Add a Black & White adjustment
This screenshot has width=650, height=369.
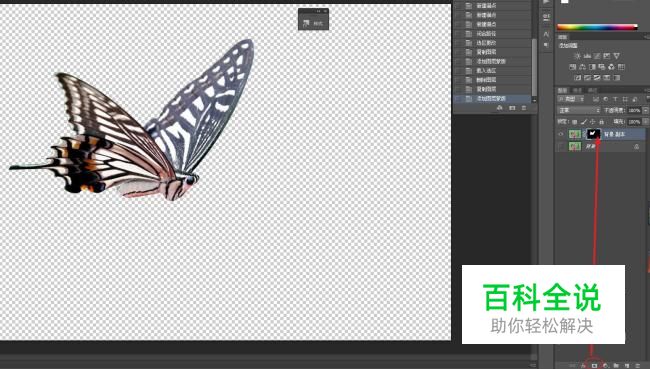pyautogui.click(x=592, y=67)
